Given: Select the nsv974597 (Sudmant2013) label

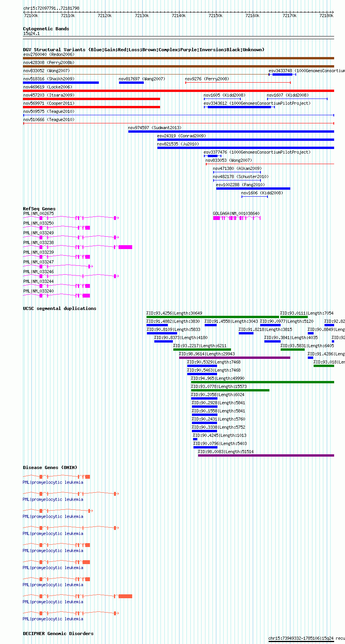Looking at the screenshot, I should click(155, 128).
